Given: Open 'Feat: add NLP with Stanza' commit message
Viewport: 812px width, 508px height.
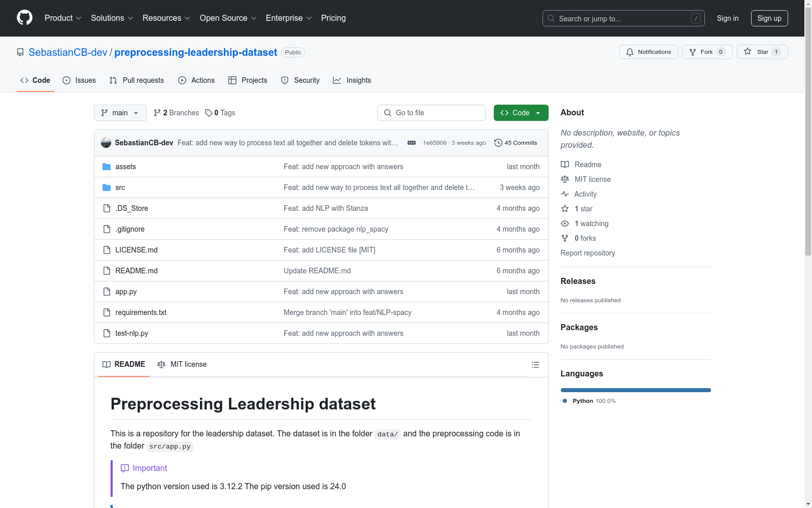Looking at the screenshot, I should 326,208.
